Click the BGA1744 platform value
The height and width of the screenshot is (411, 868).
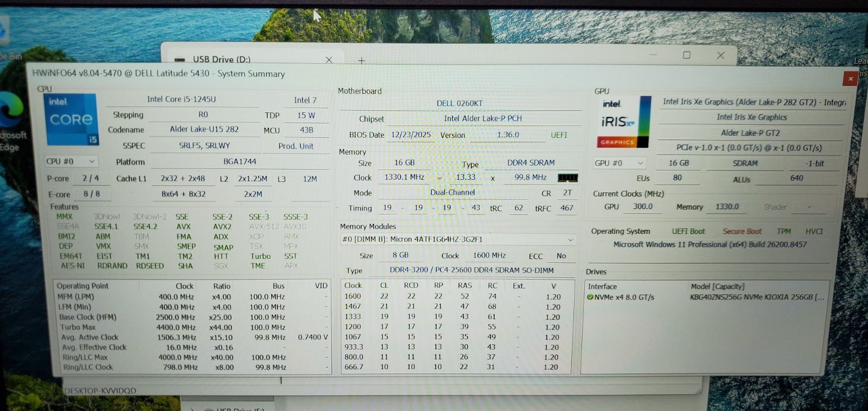(x=240, y=161)
